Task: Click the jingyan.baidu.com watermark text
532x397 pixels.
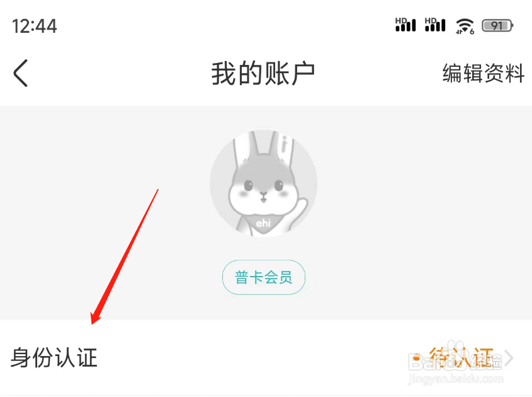Action: pos(456,379)
